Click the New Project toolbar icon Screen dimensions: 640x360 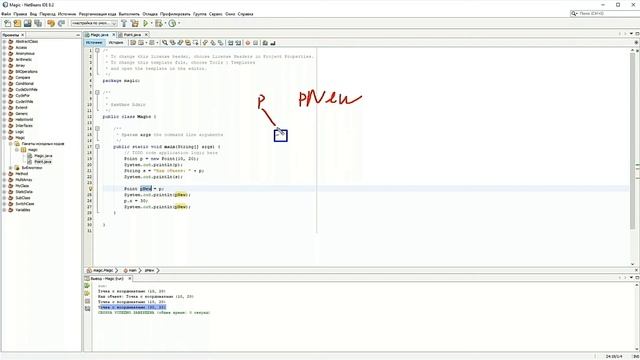point(18,23)
